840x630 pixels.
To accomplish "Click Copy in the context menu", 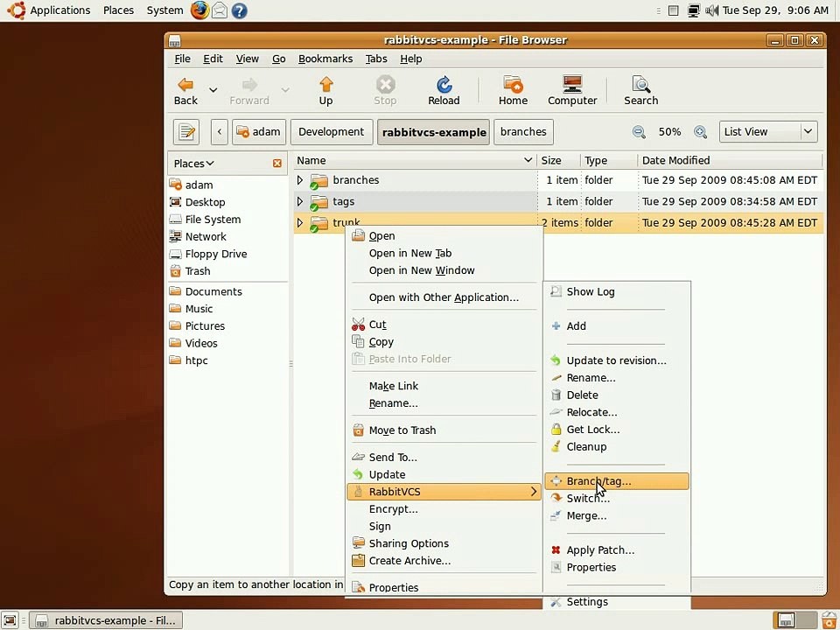I will [444, 341].
